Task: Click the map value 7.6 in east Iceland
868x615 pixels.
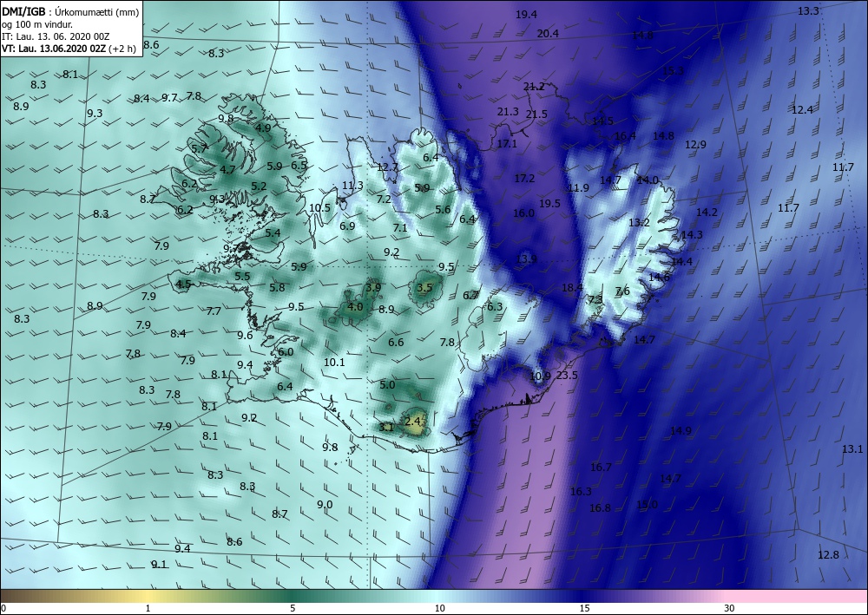Action: (x=622, y=291)
